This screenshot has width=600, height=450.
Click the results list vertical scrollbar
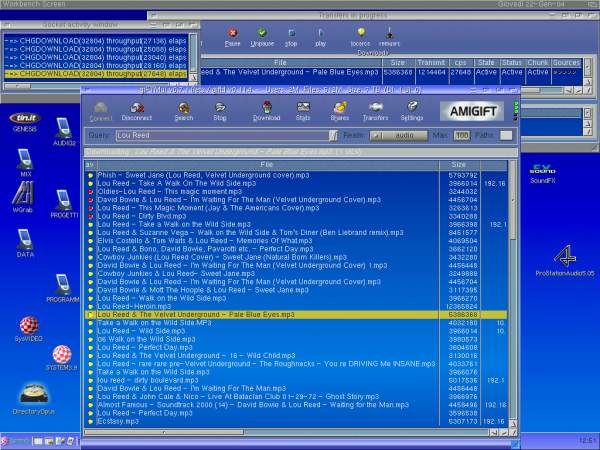click(513, 290)
